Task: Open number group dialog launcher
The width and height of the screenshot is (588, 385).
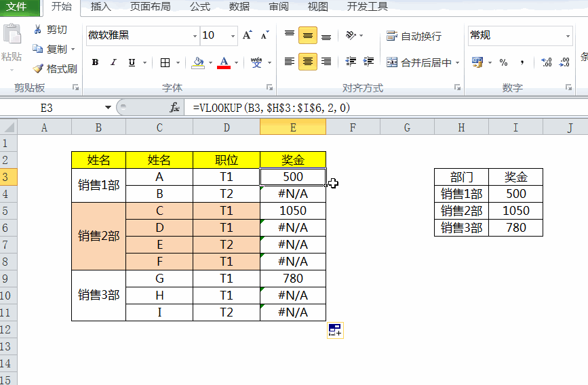Action: (x=568, y=87)
